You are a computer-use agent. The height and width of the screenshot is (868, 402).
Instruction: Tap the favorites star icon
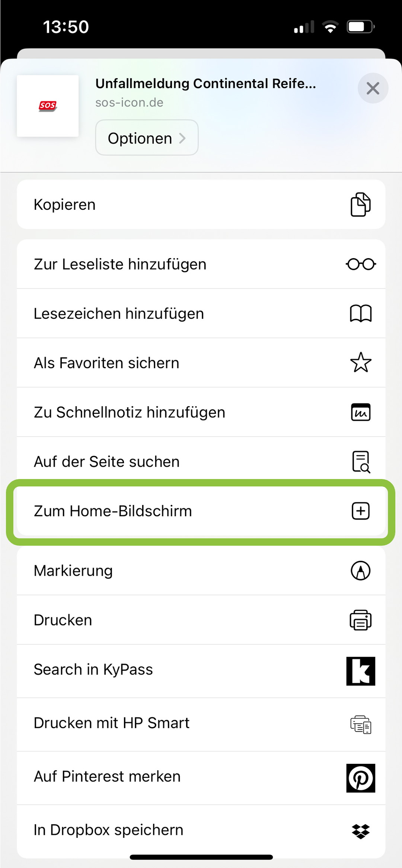click(360, 363)
